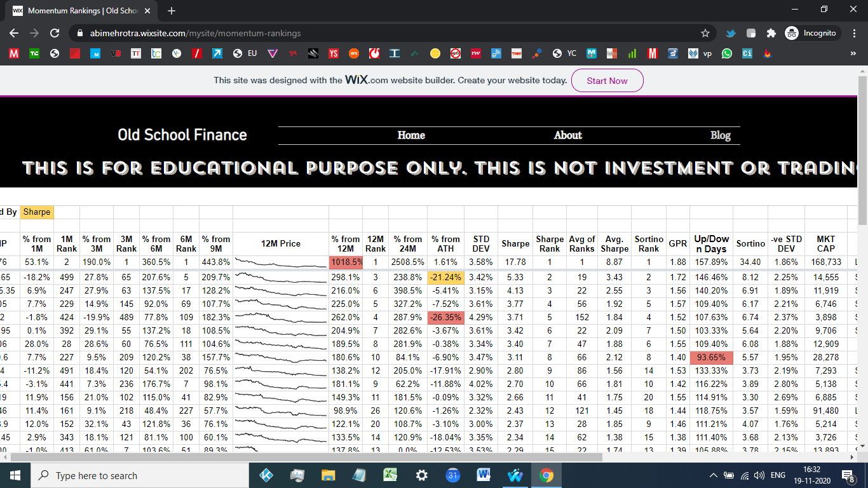Image resolution: width=868 pixels, height=488 pixels.
Task: Open the red YS bookmark
Action: [333, 54]
